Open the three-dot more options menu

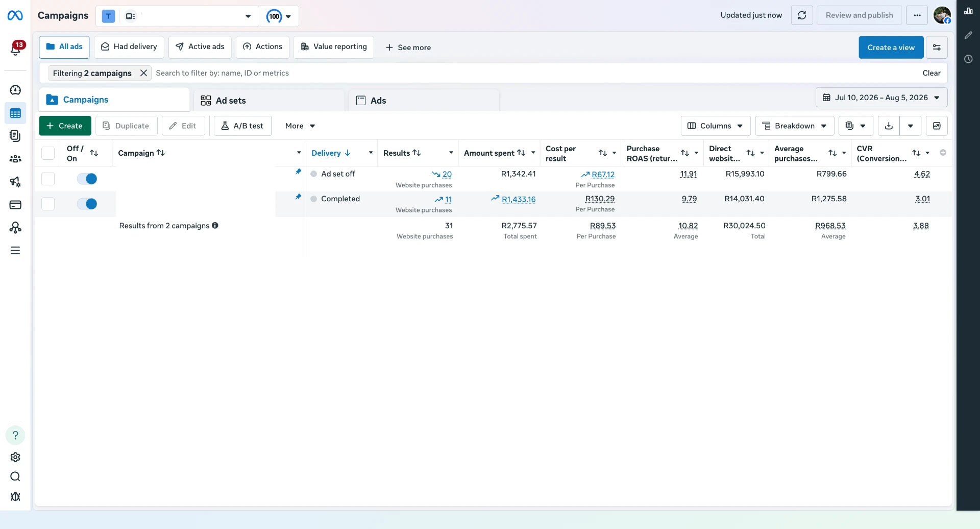(x=917, y=15)
